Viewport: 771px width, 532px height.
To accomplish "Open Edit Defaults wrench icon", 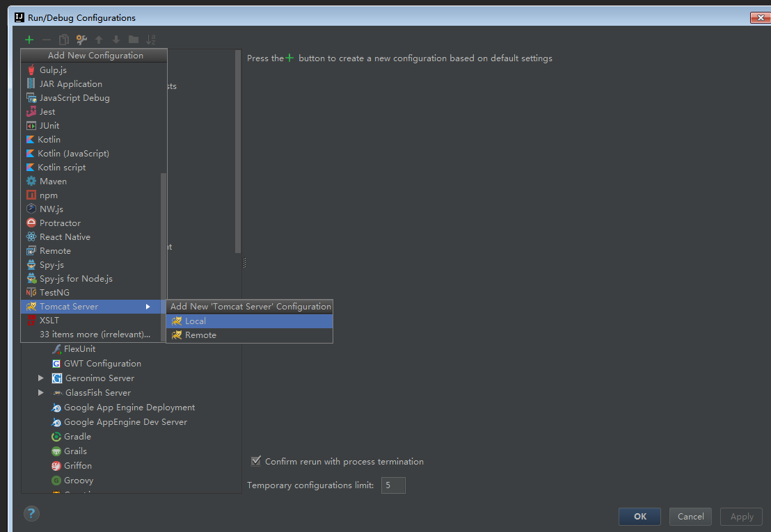I will click(x=81, y=40).
